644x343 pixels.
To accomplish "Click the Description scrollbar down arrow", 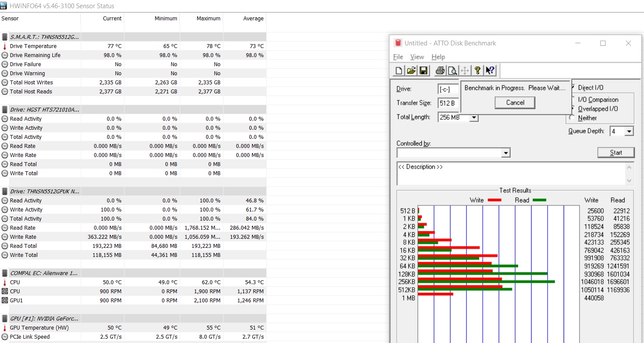I will coord(629,181).
